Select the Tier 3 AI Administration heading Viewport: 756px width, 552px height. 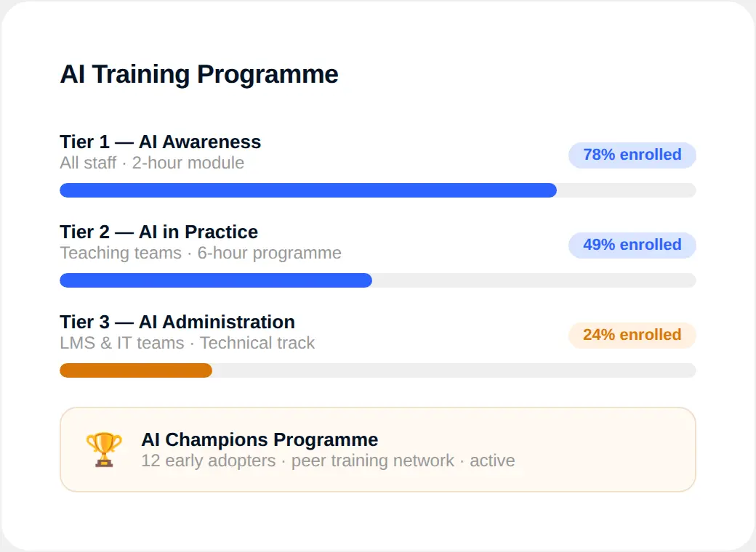177,322
